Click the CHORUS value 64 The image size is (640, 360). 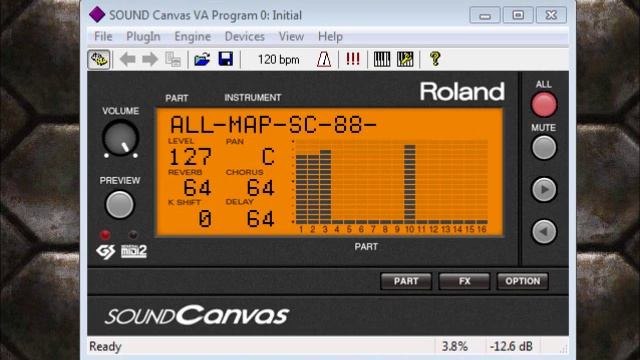[261, 188]
